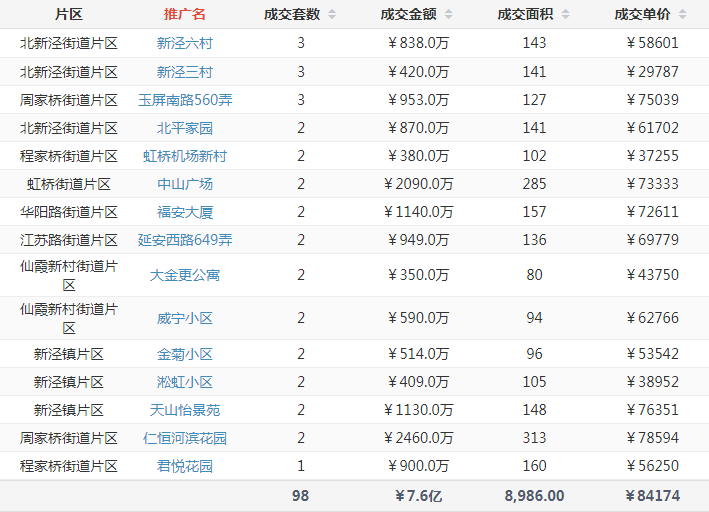Click amount ￥2090.0万

[x=418, y=184]
